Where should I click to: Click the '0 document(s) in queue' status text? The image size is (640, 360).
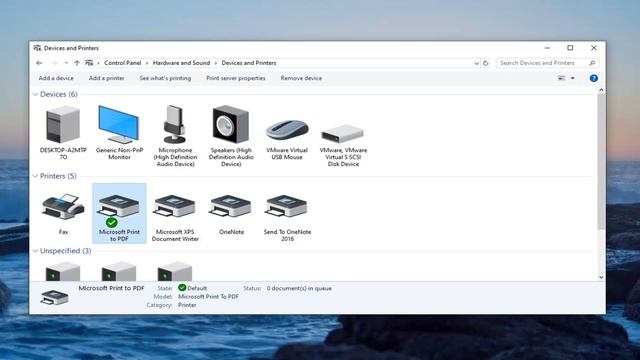coord(299,288)
